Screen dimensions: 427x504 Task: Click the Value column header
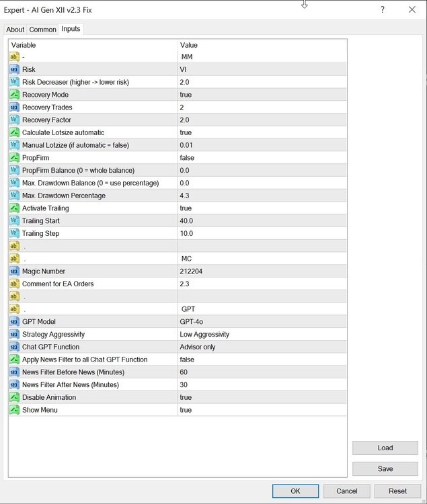tap(262, 45)
